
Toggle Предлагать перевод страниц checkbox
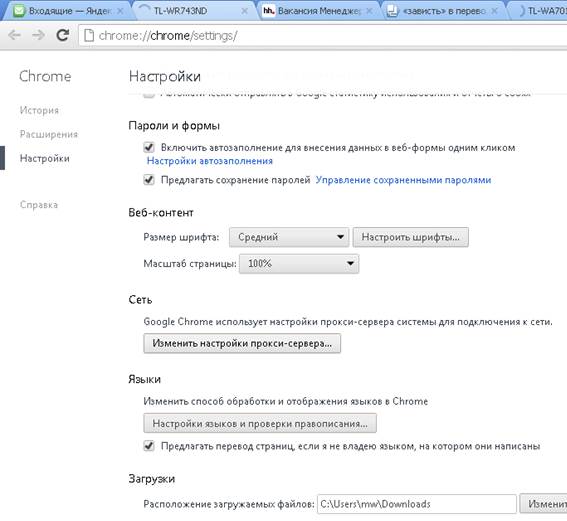pyautogui.click(x=149, y=445)
